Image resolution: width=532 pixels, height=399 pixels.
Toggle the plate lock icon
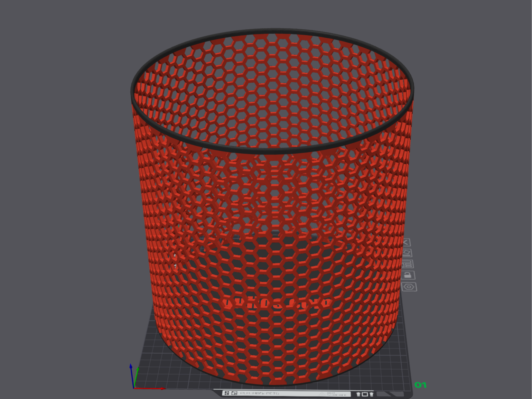click(408, 275)
